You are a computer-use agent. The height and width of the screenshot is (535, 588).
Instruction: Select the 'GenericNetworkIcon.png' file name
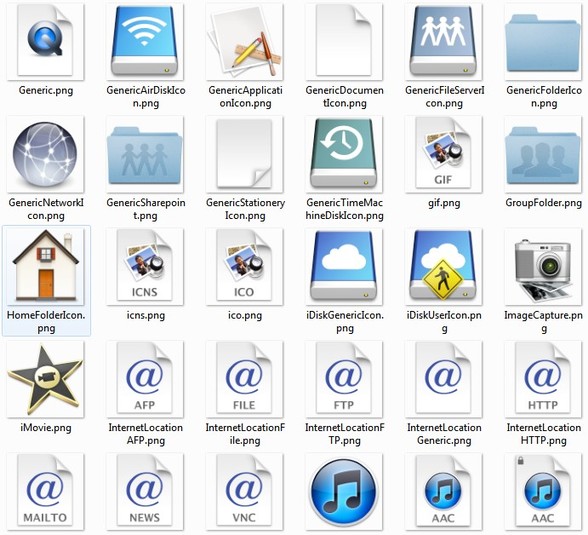coord(46,209)
